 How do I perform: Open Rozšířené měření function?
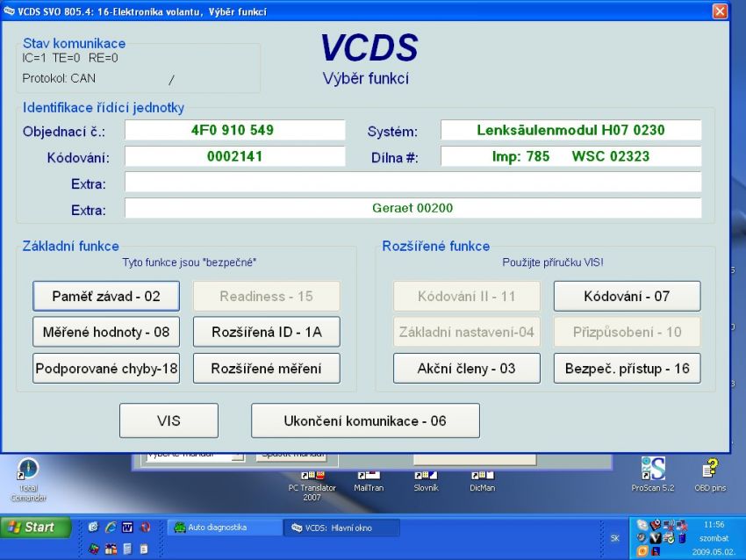pyautogui.click(x=266, y=369)
